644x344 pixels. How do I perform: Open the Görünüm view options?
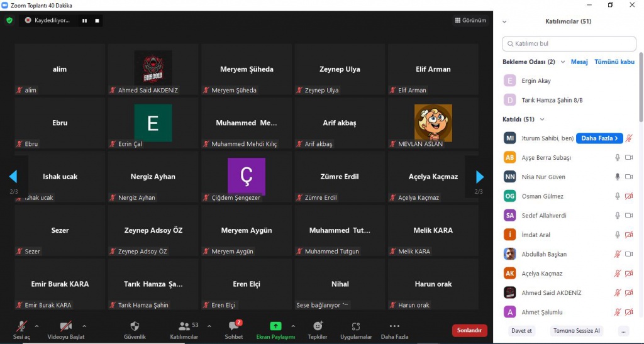point(470,20)
